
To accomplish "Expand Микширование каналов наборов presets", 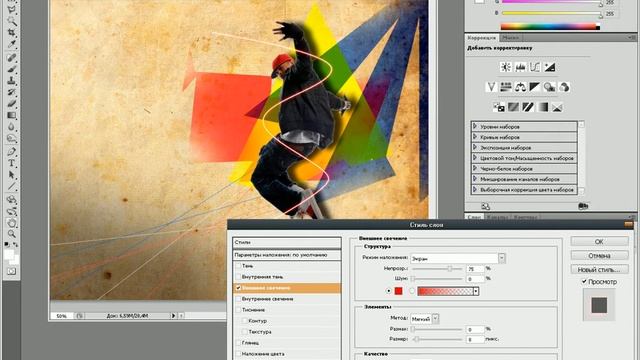I will (475, 179).
